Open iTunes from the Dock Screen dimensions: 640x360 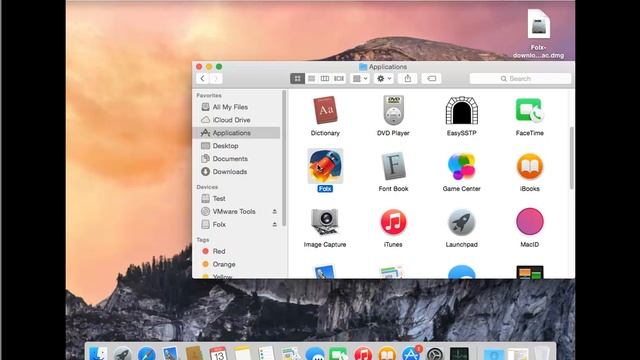363,353
